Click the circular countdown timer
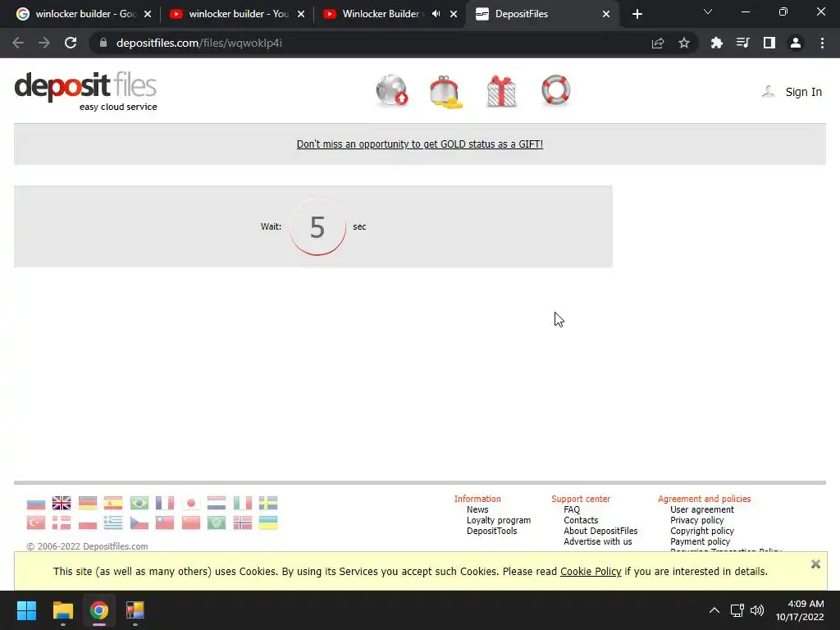 click(317, 226)
